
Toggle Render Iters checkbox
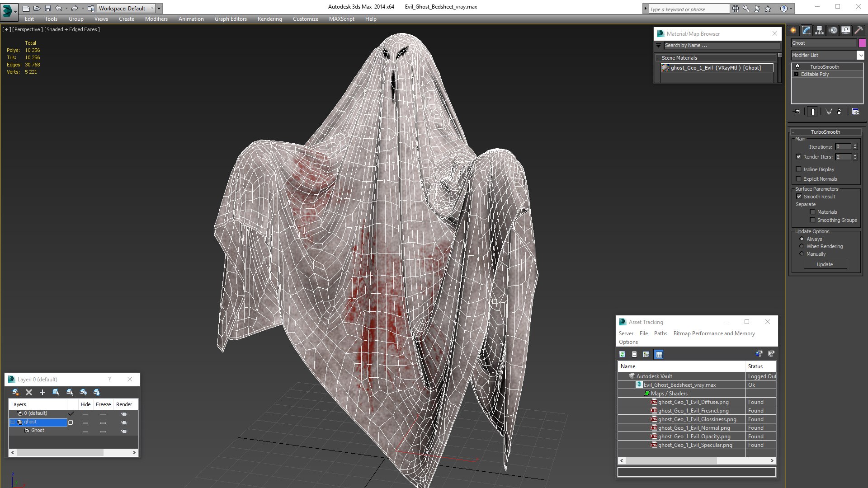tap(798, 157)
